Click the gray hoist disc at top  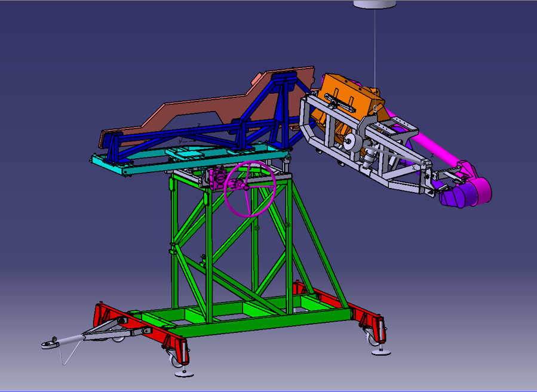click(375, 4)
